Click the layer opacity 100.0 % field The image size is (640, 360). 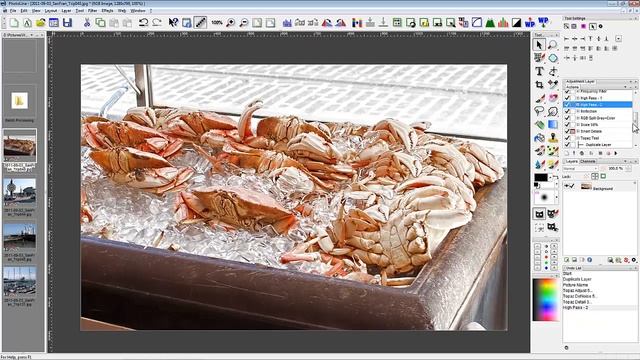pyautogui.click(x=616, y=169)
